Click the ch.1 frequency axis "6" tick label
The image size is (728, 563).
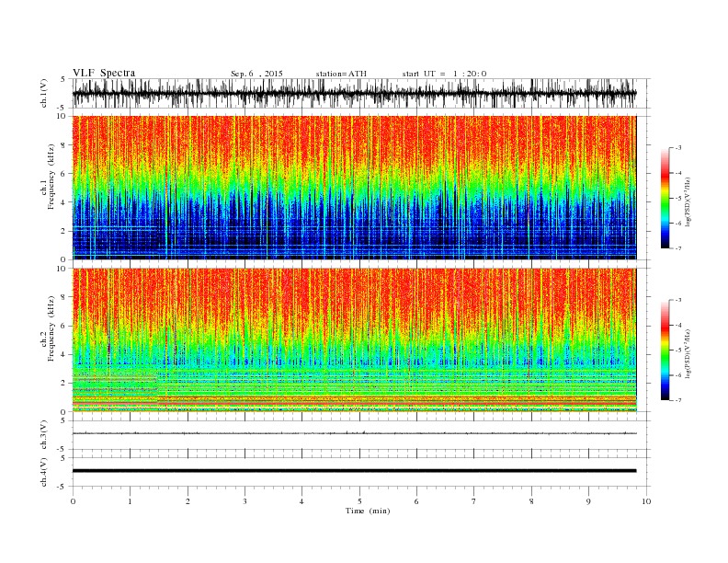pyautogui.click(x=63, y=174)
